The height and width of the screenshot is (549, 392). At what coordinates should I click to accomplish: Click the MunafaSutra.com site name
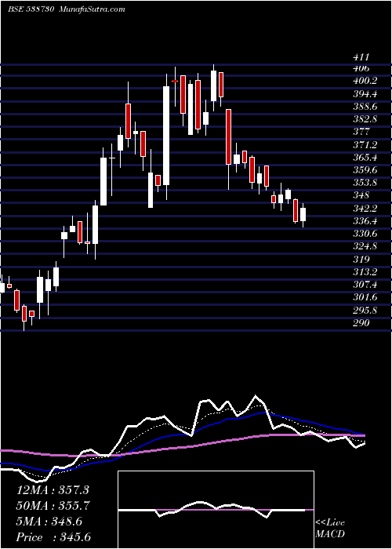click(x=93, y=9)
